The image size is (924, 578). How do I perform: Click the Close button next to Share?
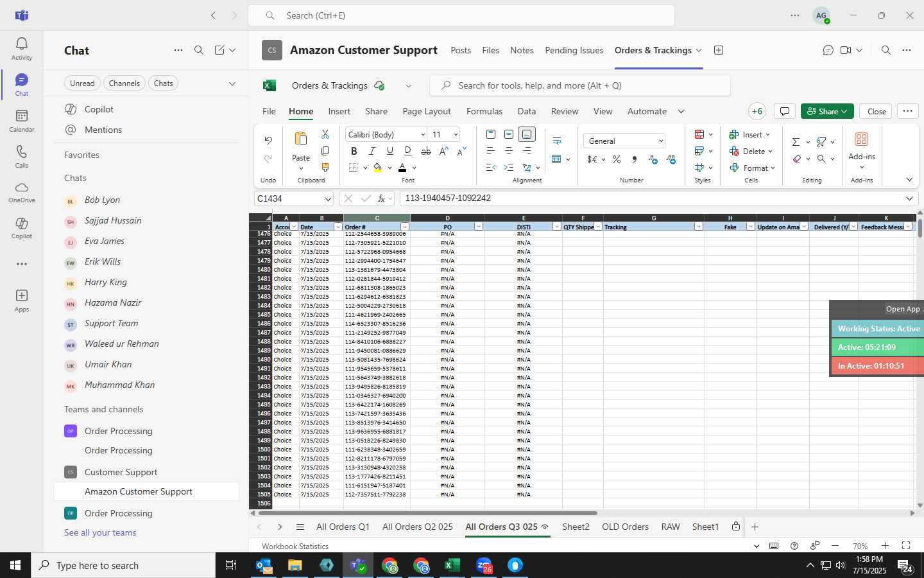tap(877, 111)
